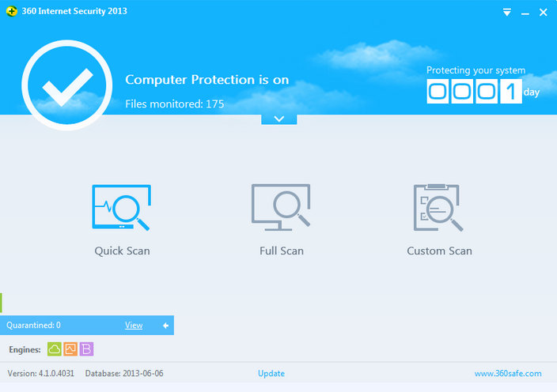Click the Engines: label
Viewport: 557px width, 392px height.
click(x=25, y=349)
